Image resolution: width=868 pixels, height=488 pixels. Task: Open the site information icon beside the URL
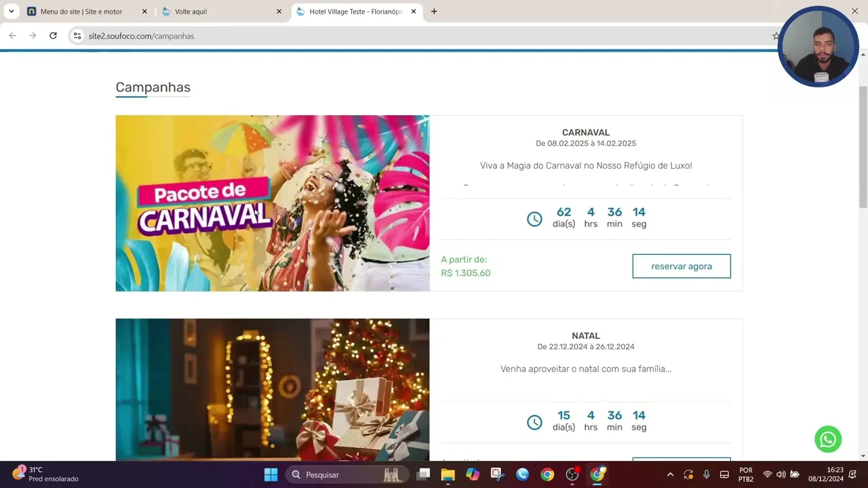[x=77, y=36]
